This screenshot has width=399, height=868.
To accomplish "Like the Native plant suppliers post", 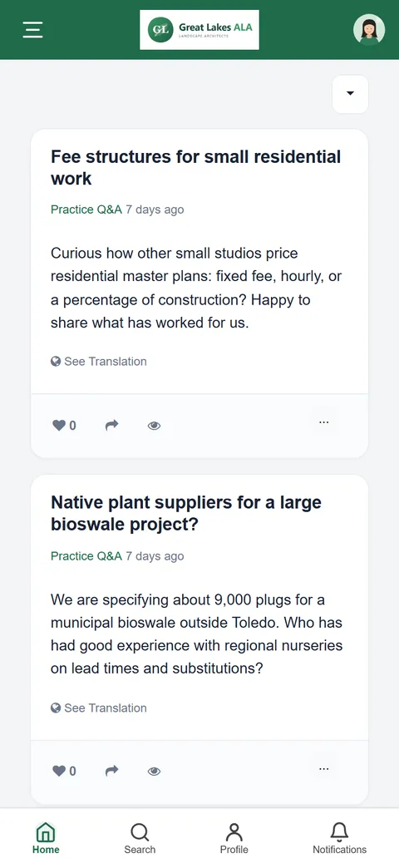I will [x=64, y=771].
